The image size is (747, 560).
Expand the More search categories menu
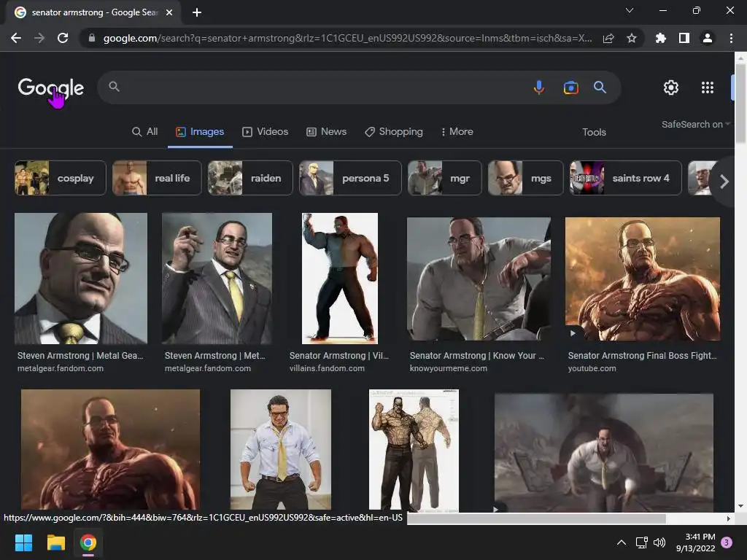point(457,132)
